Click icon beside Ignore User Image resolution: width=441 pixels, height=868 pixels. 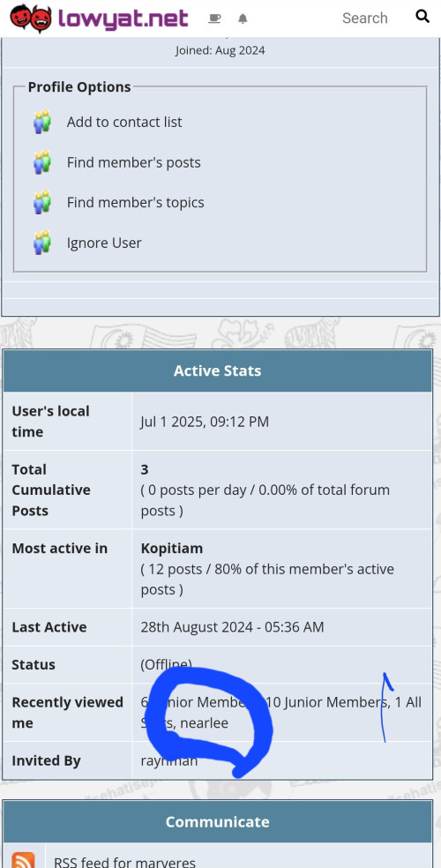coord(42,243)
